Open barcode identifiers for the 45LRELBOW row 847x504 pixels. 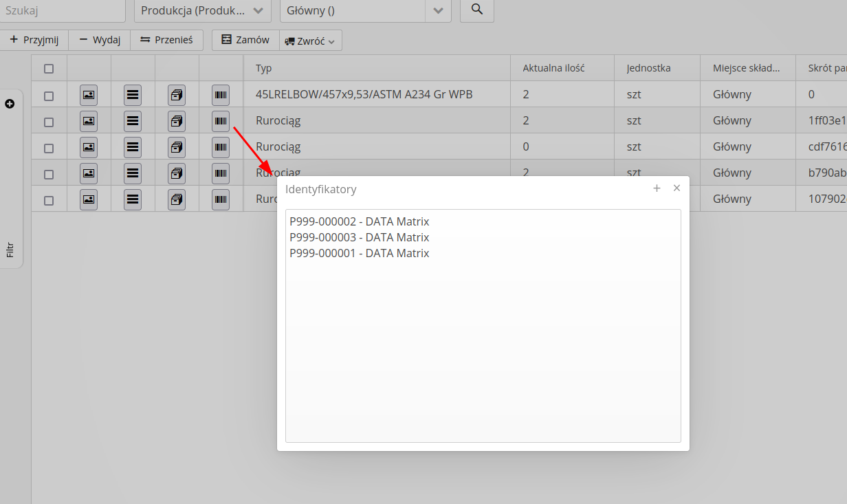click(221, 95)
